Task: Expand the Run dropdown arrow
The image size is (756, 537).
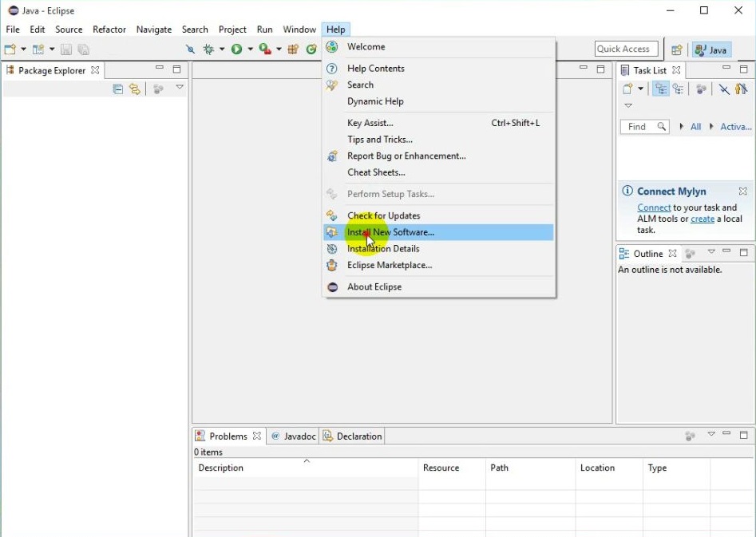Action: [250, 49]
